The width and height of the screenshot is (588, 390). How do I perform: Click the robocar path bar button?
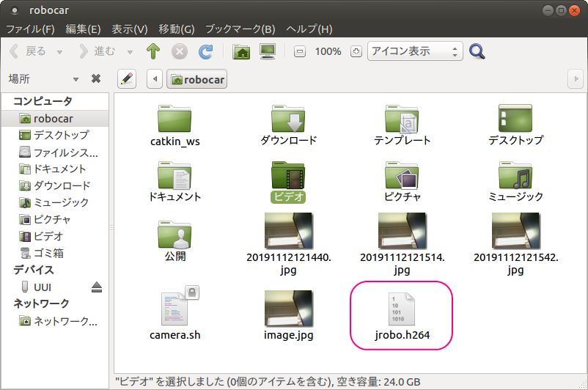coord(197,79)
